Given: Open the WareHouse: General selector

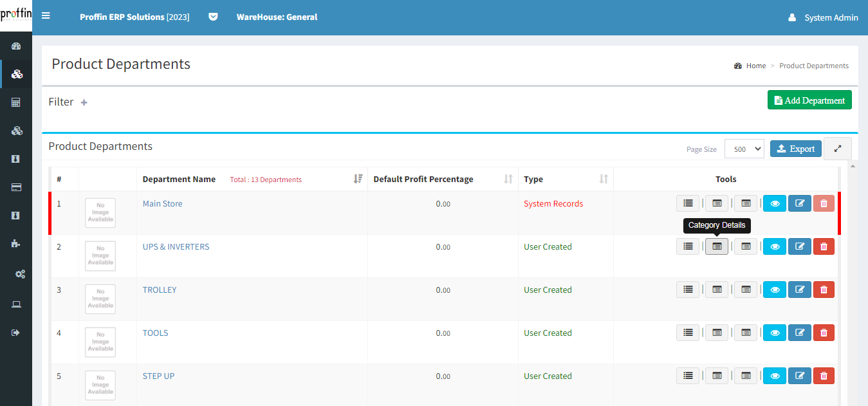Looking at the screenshot, I should [x=277, y=17].
